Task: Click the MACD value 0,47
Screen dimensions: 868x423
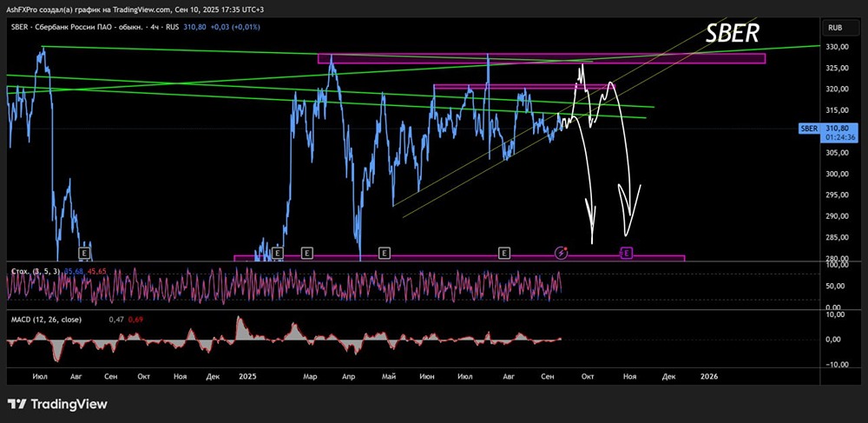Action: coord(115,320)
